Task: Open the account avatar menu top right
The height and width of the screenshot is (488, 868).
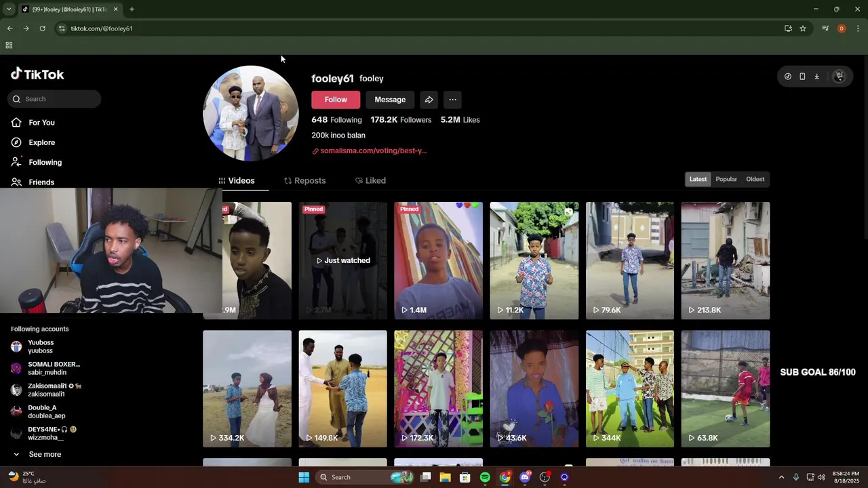Action: click(x=839, y=77)
